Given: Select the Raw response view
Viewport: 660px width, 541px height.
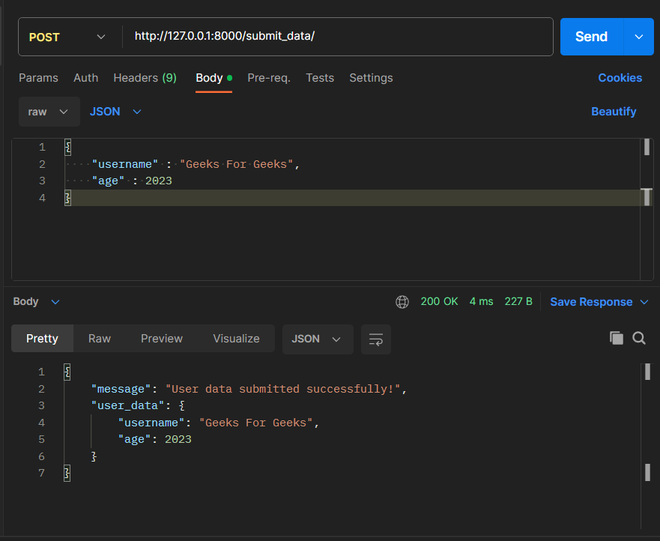Looking at the screenshot, I should tap(99, 339).
